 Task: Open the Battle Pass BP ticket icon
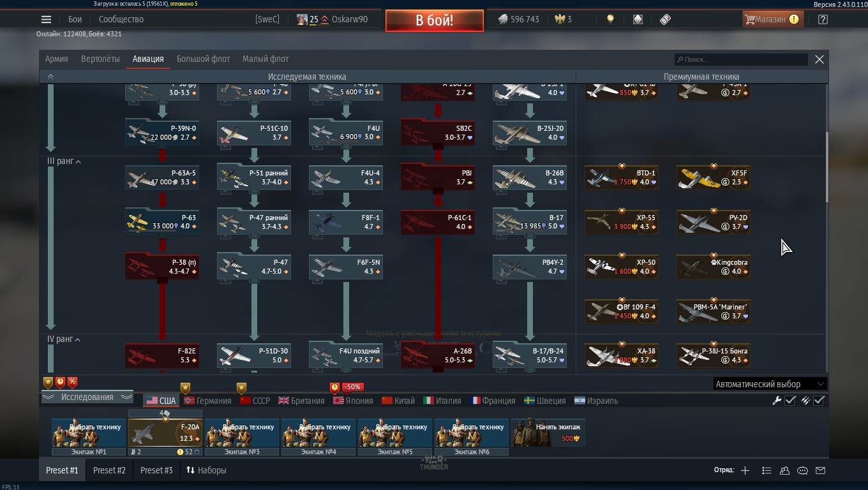[665, 19]
